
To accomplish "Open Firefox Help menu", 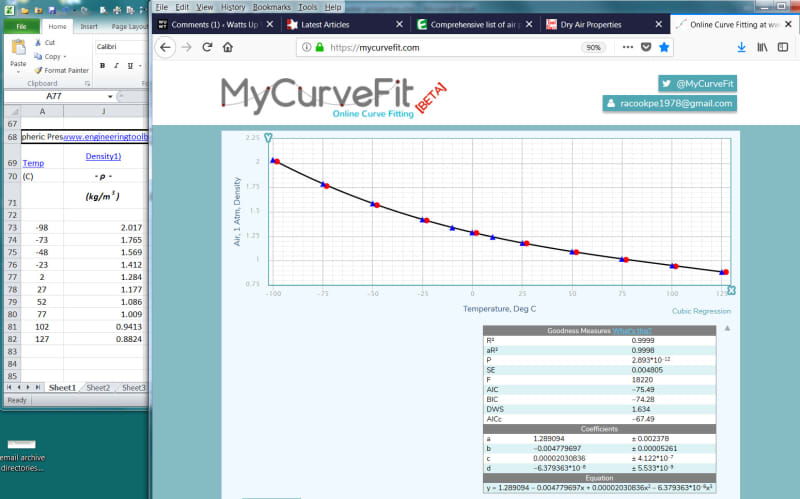I will [x=333, y=7].
